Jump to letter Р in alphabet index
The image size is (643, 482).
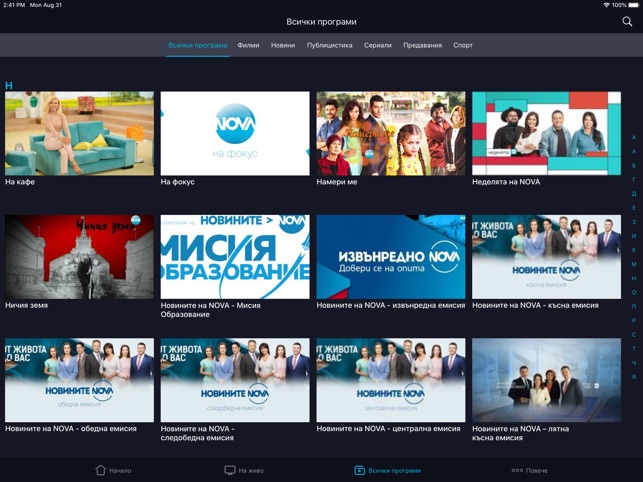pos(634,321)
